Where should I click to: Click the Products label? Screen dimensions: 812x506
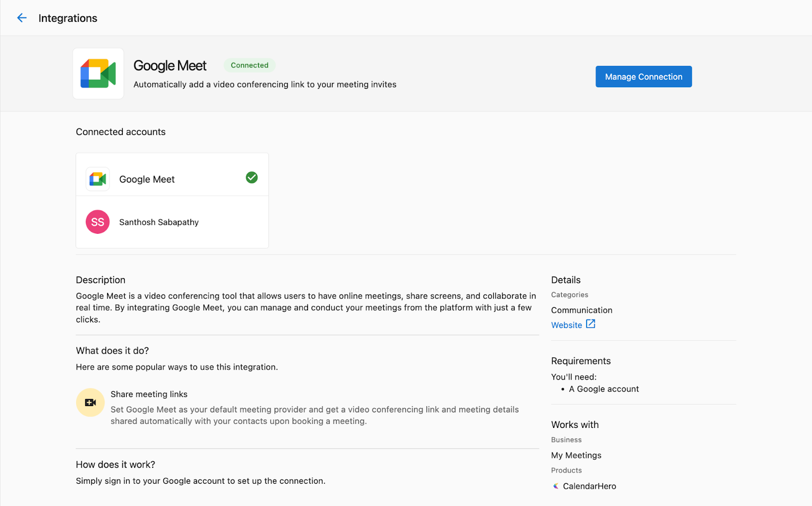tap(566, 471)
